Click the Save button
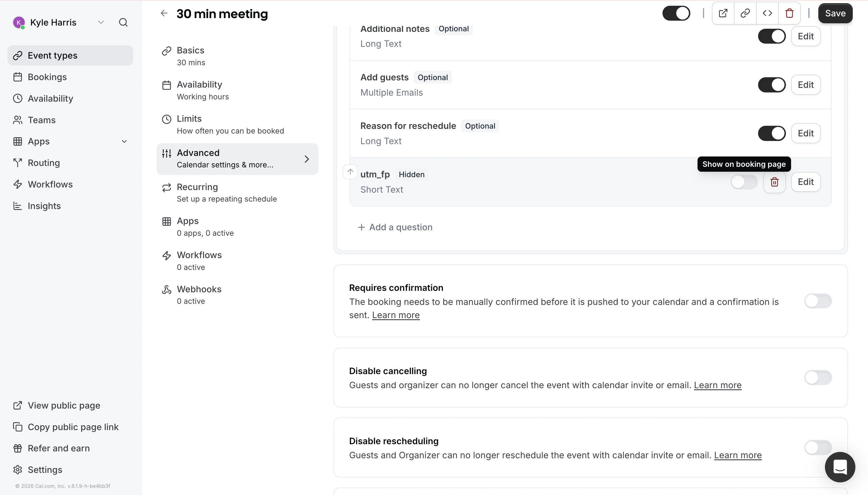 pyautogui.click(x=835, y=13)
